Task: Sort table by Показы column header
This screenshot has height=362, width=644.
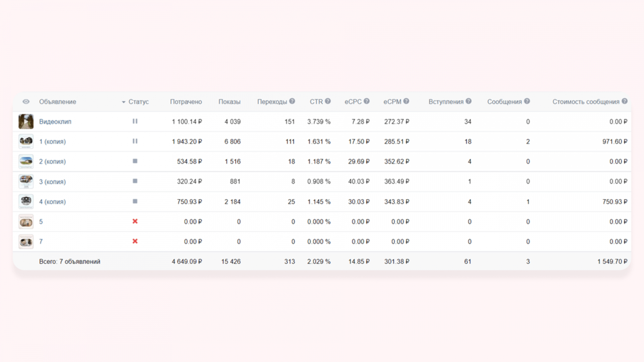Action: [x=229, y=102]
